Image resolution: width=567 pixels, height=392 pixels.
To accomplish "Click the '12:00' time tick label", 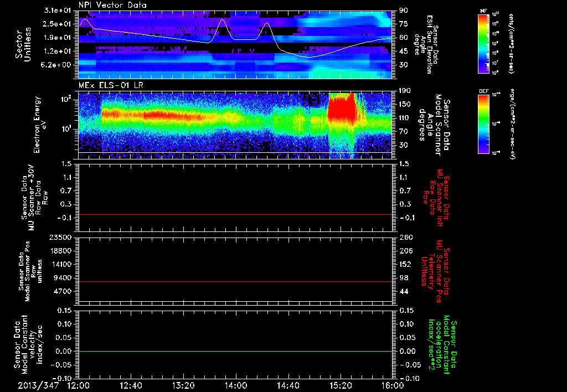I will coord(79,385).
